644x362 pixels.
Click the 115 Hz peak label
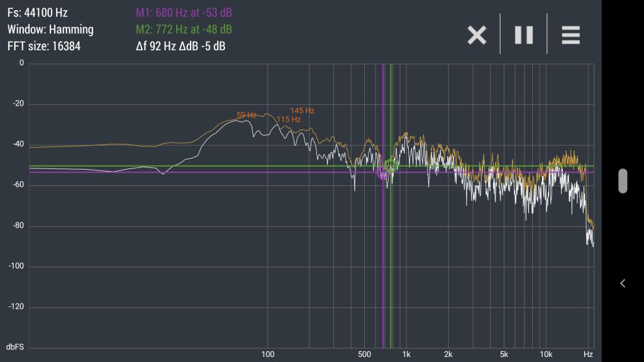(x=288, y=119)
